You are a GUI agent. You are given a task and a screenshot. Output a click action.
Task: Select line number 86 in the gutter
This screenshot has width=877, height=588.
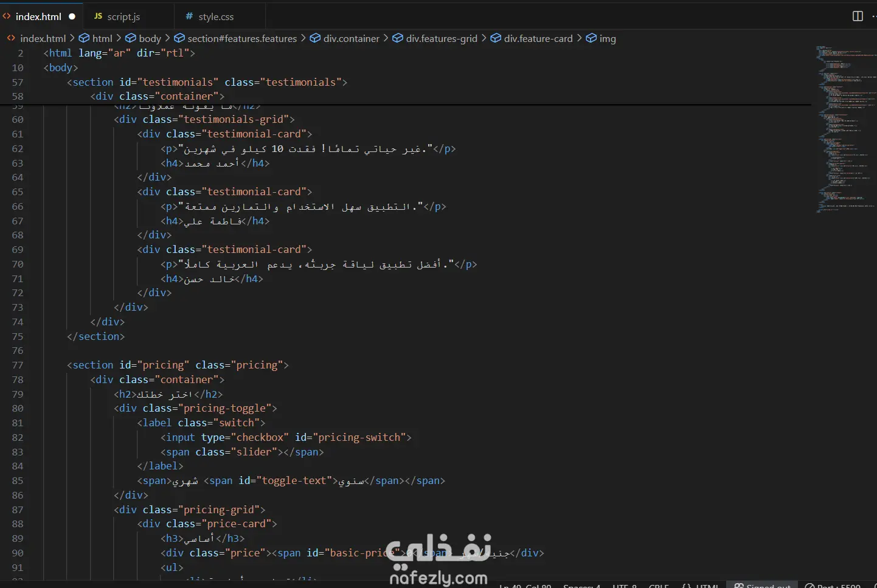pyautogui.click(x=18, y=496)
